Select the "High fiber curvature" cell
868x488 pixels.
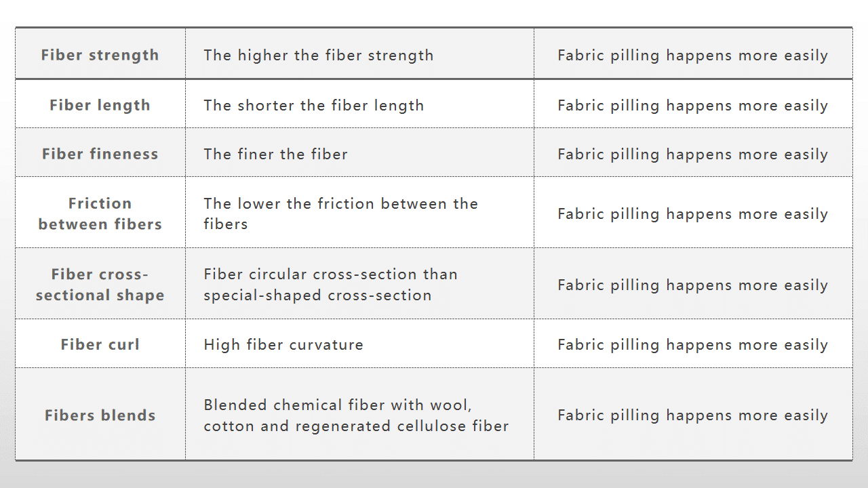click(283, 344)
